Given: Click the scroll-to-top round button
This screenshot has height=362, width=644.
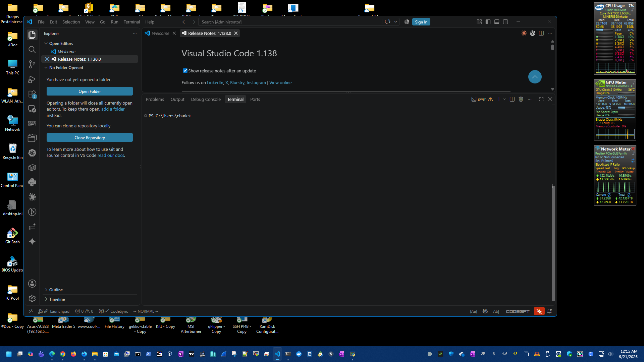Looking at the screenshot, I should (x=535, y=77).
